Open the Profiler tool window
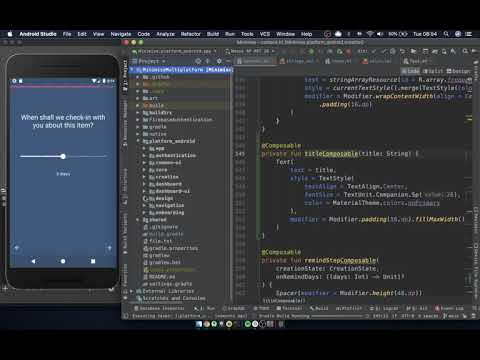This screenshot has width=480, height=360. click(348, 308)
